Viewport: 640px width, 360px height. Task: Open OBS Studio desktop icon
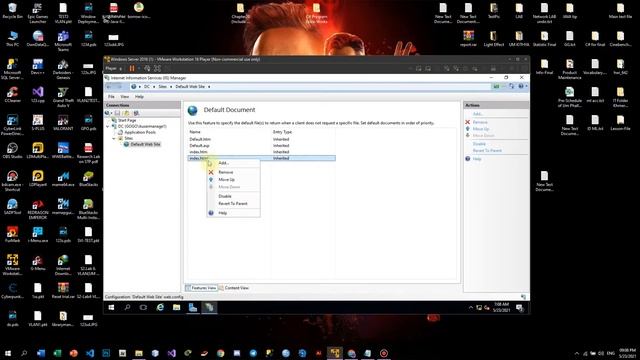click(x=12, y=151)
